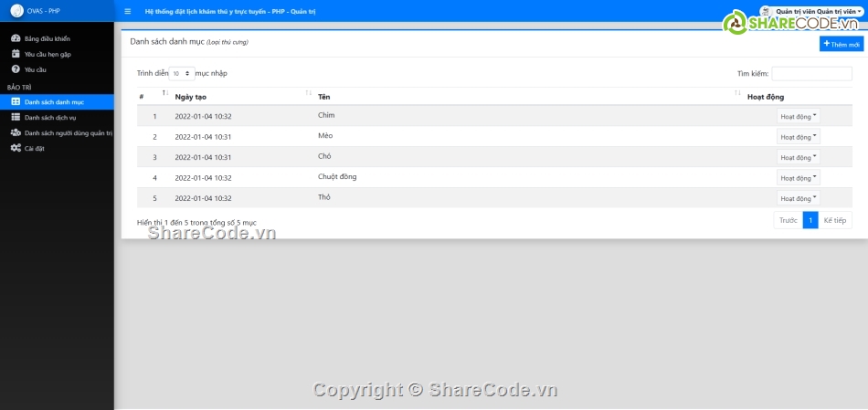
Task: Click the OVAS - PHP logo
Action: point(16,11)
